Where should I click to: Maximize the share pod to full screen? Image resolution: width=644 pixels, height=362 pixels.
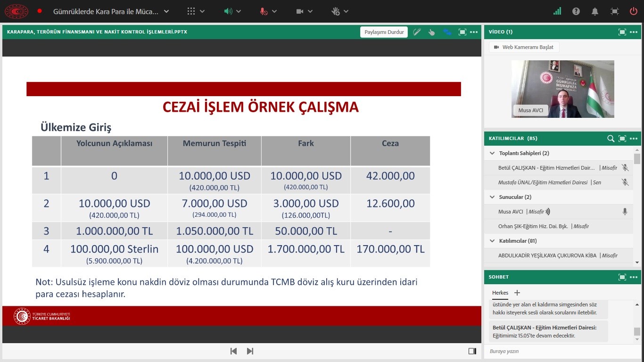click(462, 32)
